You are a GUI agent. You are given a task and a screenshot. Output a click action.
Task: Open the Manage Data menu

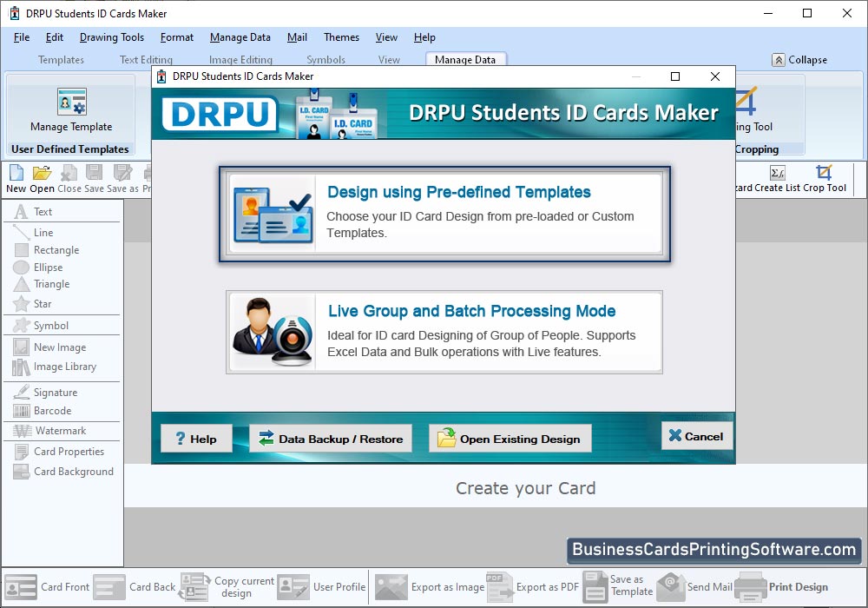pyautogui.click(x=240, y=37)
